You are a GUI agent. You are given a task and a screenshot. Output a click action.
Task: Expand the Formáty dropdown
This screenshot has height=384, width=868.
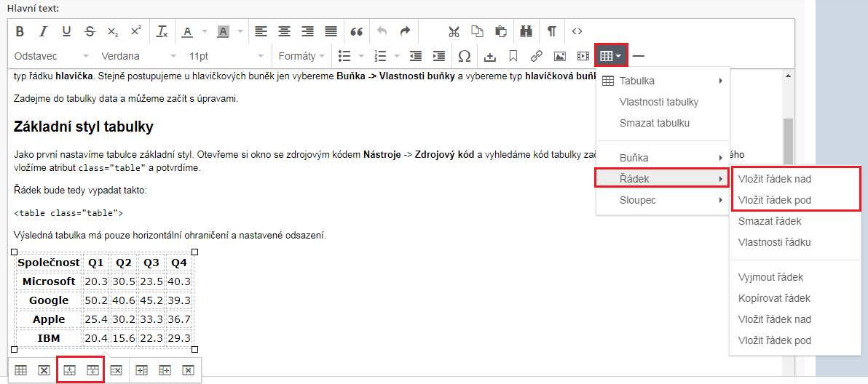click(x=301, y=56)
